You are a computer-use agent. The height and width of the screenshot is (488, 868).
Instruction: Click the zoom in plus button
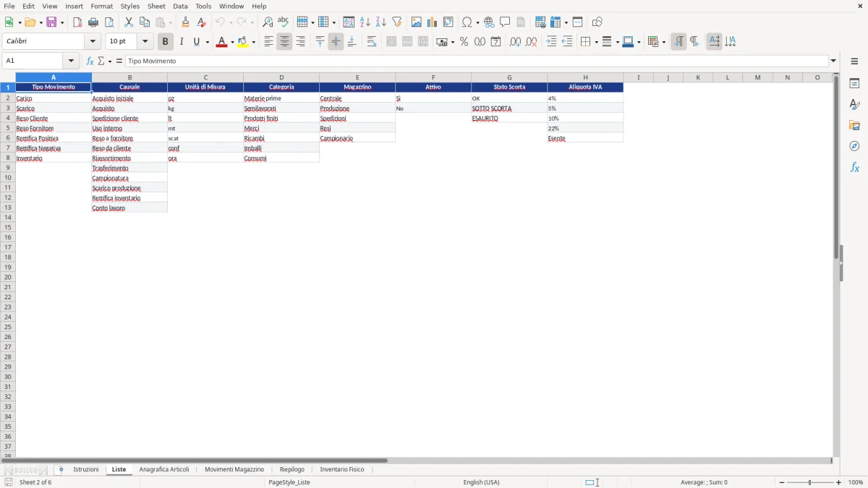coord(839,482)
